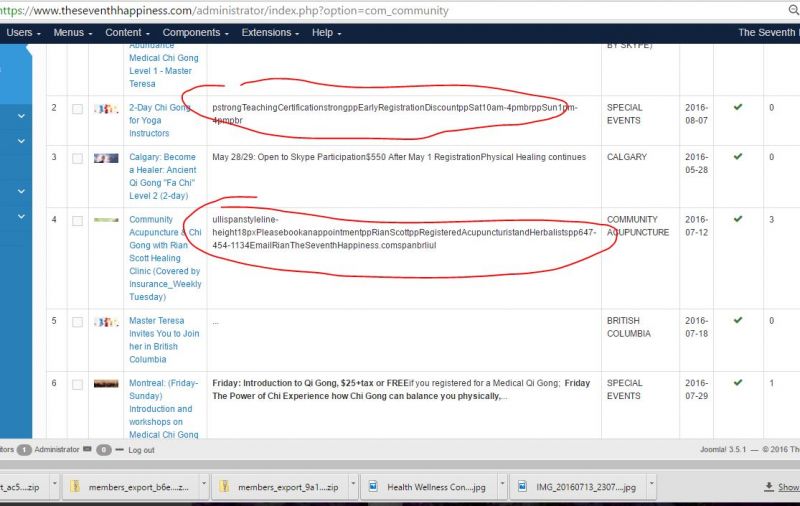Open Montreal Friday-Sunday Introduction and workshops event

[164, 409]
